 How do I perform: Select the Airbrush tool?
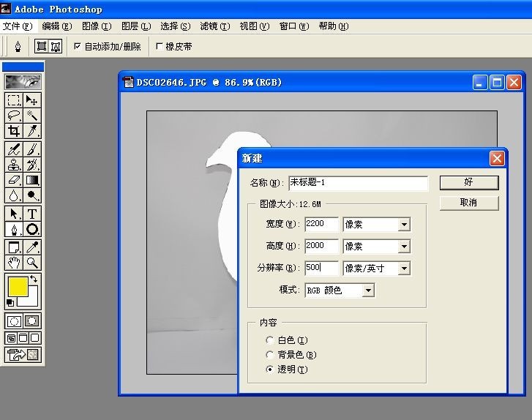[x=14, y=149]
